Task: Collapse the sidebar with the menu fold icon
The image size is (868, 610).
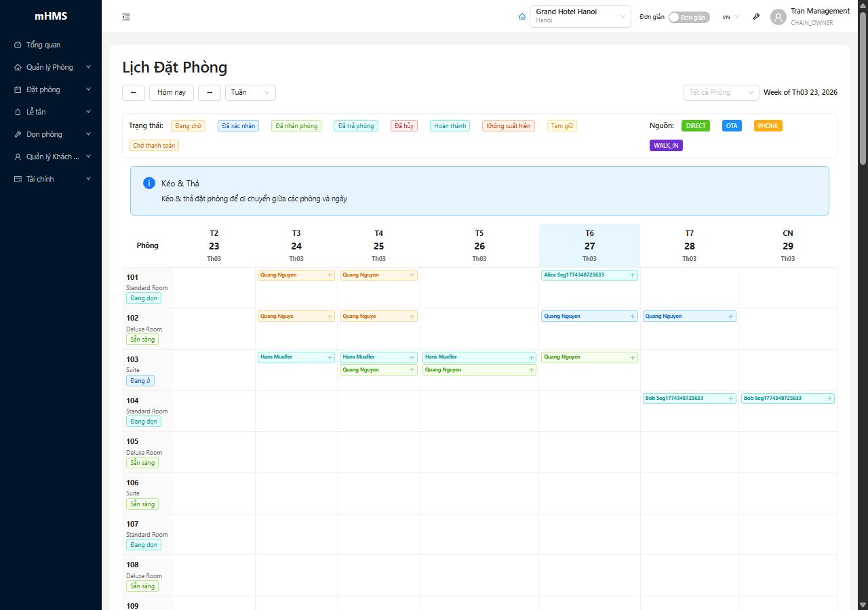Action: (126, 17)
